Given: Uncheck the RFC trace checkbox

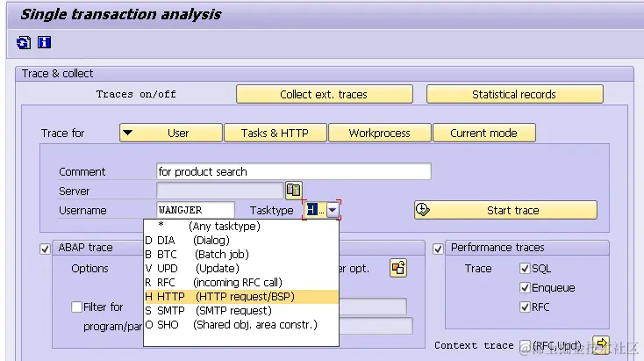Looking at the screenshot, I should click(525, 307).
